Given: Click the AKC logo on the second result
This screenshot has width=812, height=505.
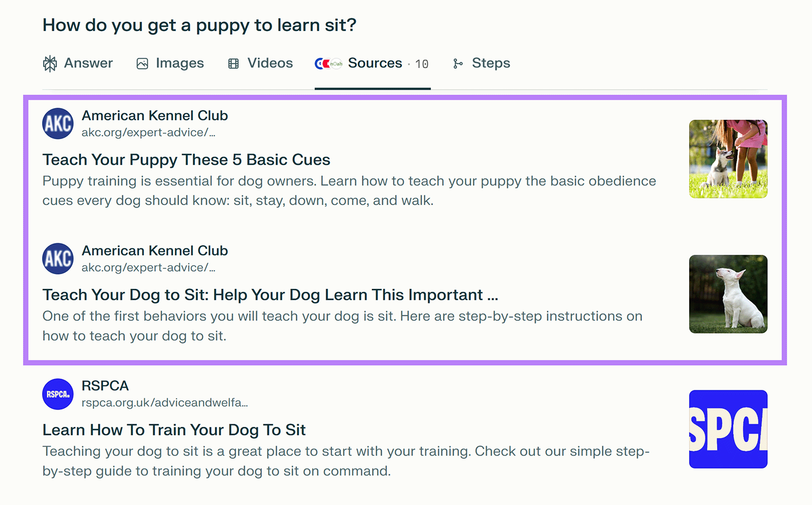Looking at the screenshot, I should (x=57, y=259).
